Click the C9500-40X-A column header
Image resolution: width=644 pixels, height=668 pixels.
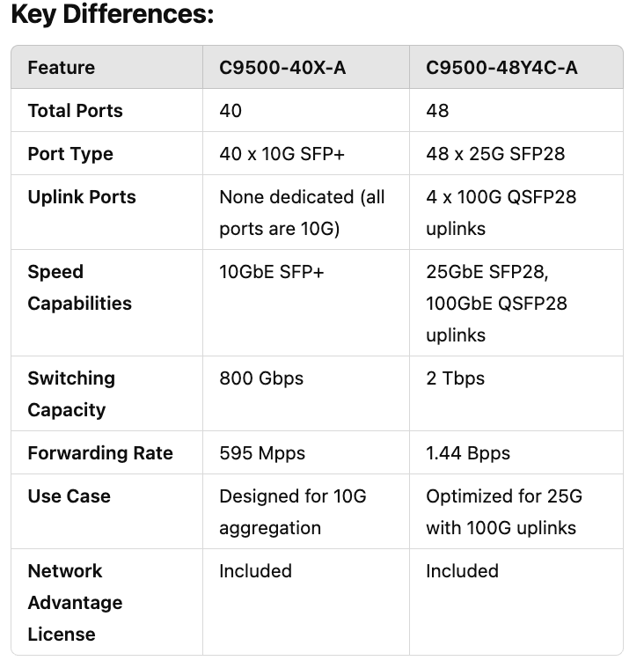pos(282,68)
